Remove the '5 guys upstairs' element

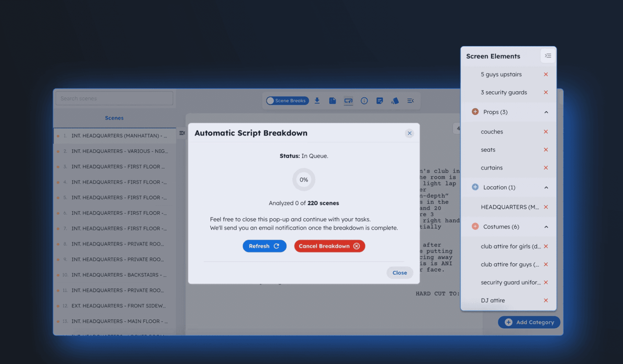pos(546,74)
